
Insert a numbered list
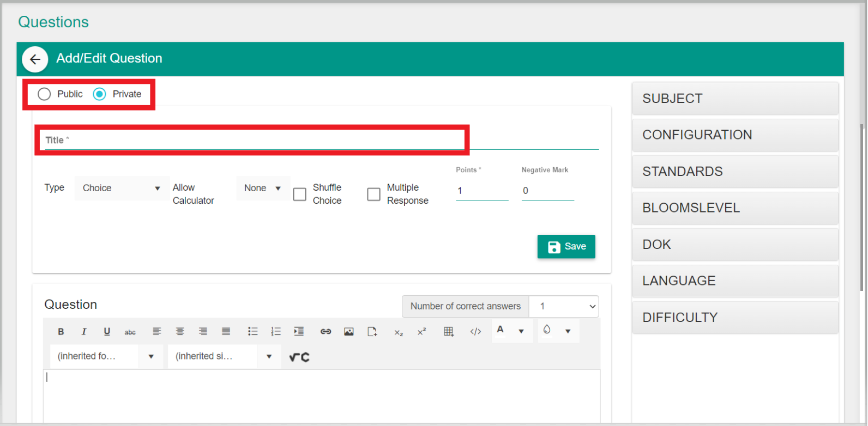point(276,332)
